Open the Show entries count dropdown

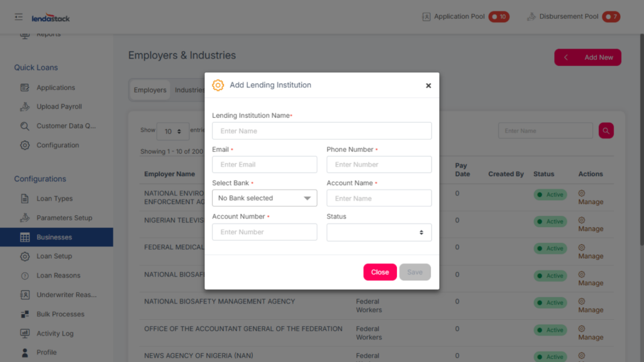point(172,131)
